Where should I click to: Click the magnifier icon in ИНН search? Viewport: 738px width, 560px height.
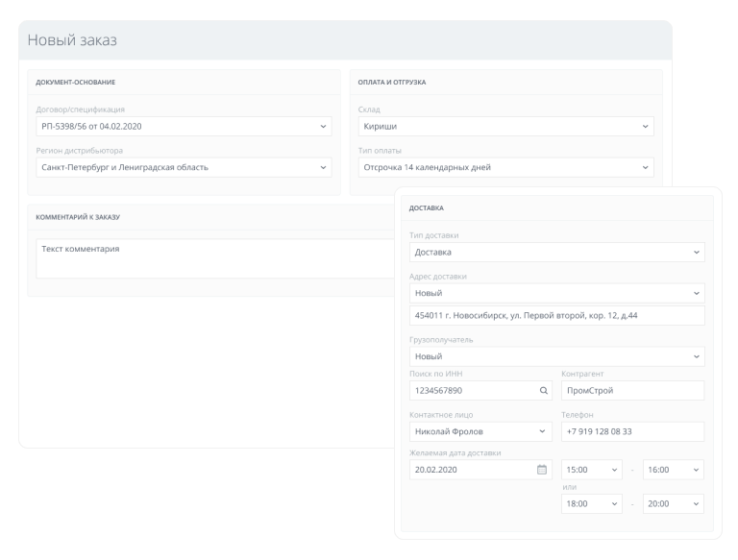(x=544, y=391)
